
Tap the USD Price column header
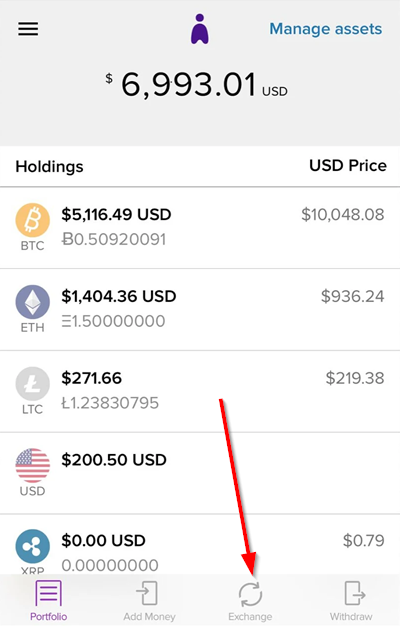[348, 166]
